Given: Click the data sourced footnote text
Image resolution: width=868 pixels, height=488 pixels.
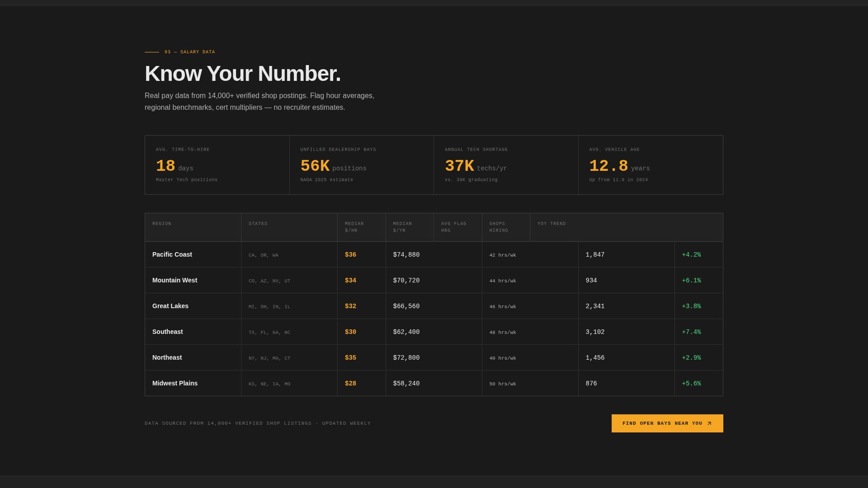Looking at the screenshot, I should [258, 423].
